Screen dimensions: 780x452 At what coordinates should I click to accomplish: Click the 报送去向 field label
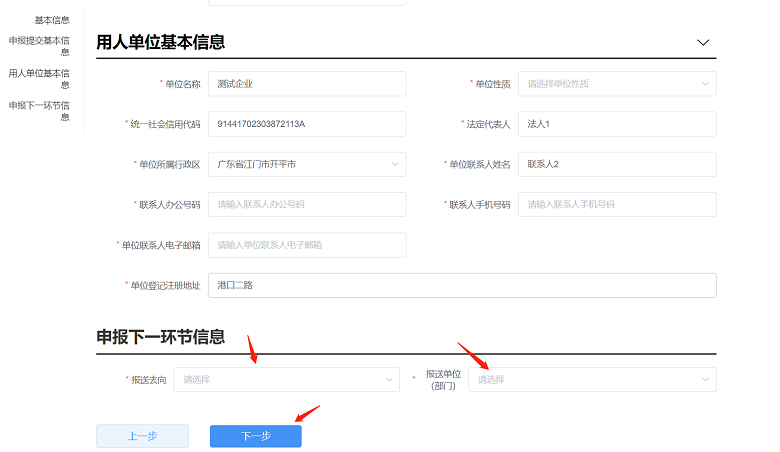tap(149, 380)
